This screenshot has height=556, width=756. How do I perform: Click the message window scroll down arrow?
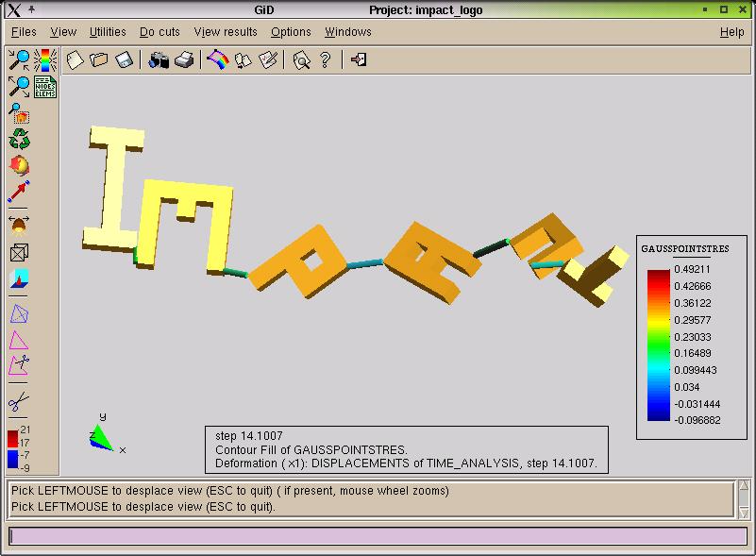[744, 513]
